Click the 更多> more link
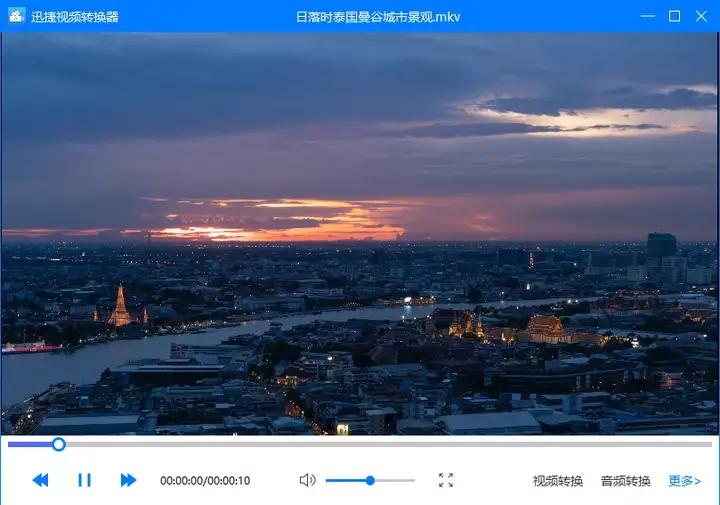The image size is (720, 505). click(684, 481)
